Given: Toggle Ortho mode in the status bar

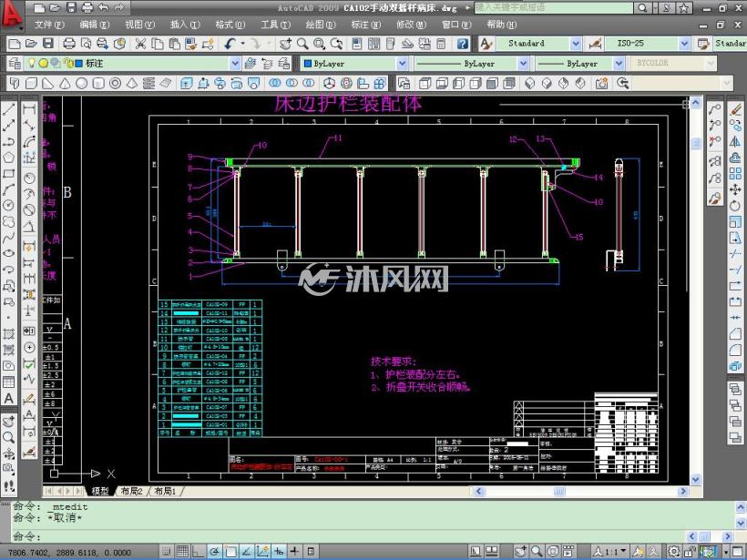Looking at the screenshot, I should (x=199, y=552).
